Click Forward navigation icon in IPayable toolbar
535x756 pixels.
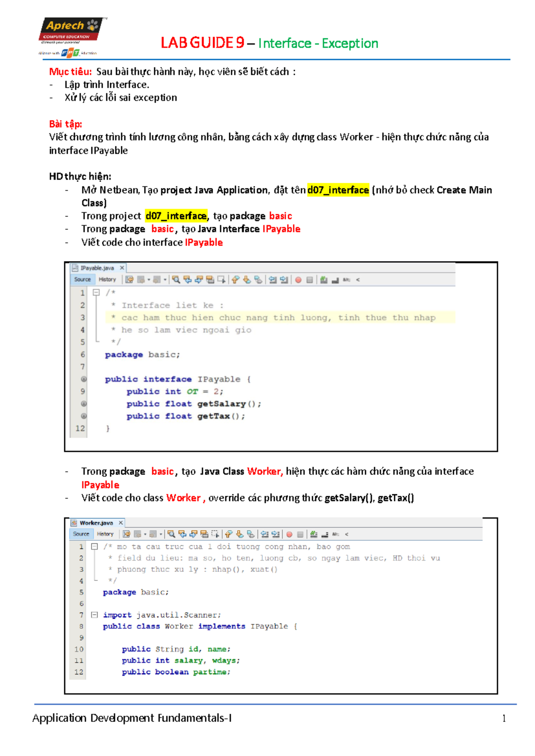[156, 279]
